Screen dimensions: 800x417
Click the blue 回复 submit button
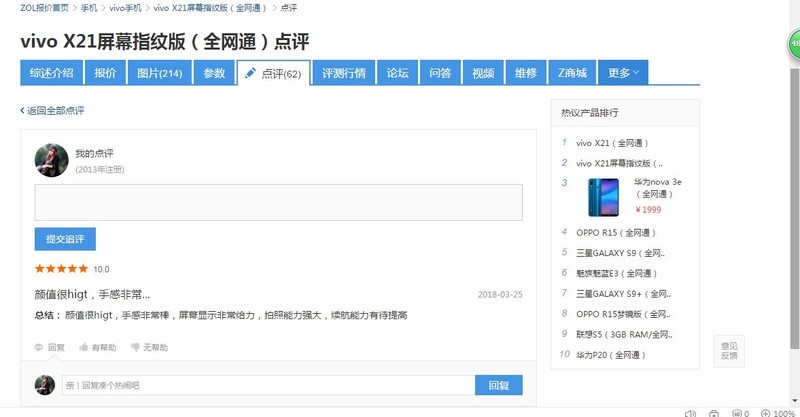click(x=498, y=385)
